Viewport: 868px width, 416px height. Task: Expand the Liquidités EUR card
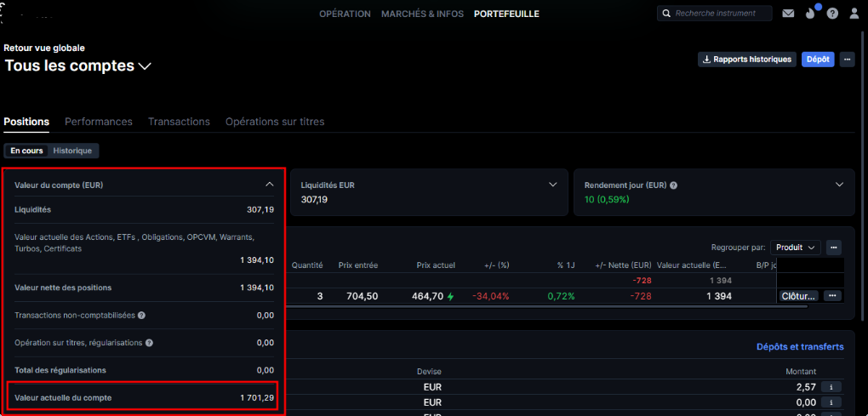553,185
